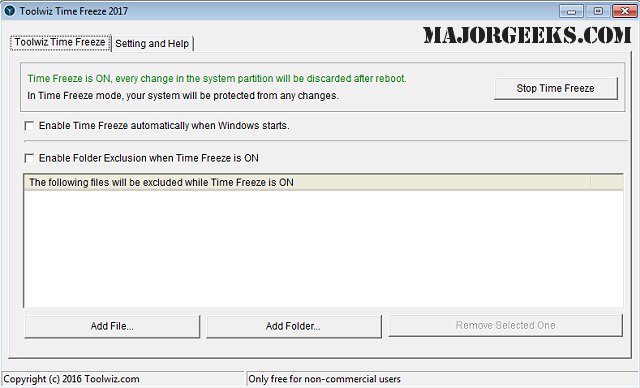Enable Time Freeze automatically at Windows start

[29, 126]
